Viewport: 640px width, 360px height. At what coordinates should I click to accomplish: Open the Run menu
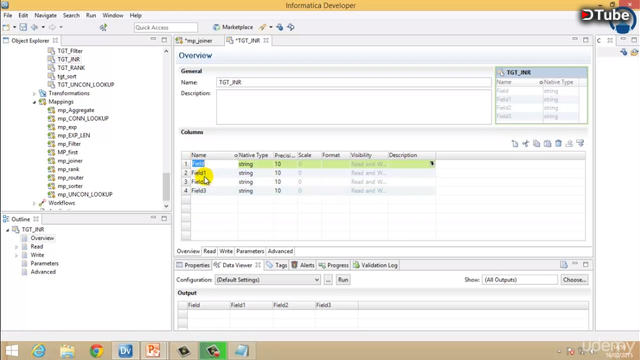click(91, 16)
